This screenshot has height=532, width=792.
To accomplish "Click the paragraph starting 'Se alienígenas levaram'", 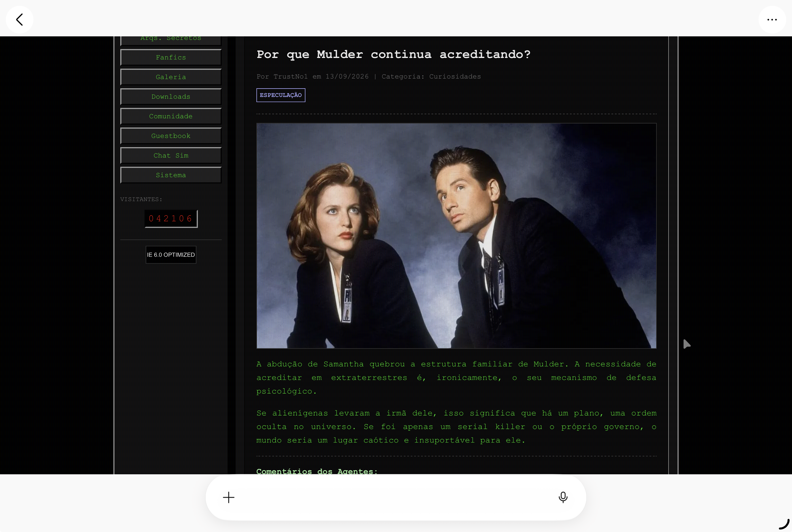I will coord(457,427).
